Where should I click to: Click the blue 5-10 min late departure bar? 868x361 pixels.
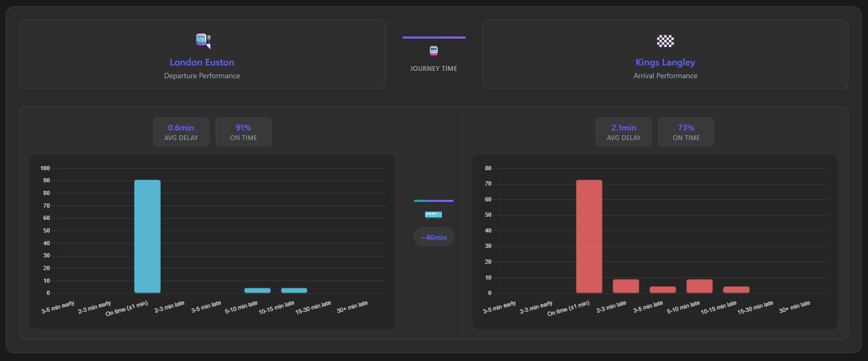pyautogui.click(x=257, y=290)
